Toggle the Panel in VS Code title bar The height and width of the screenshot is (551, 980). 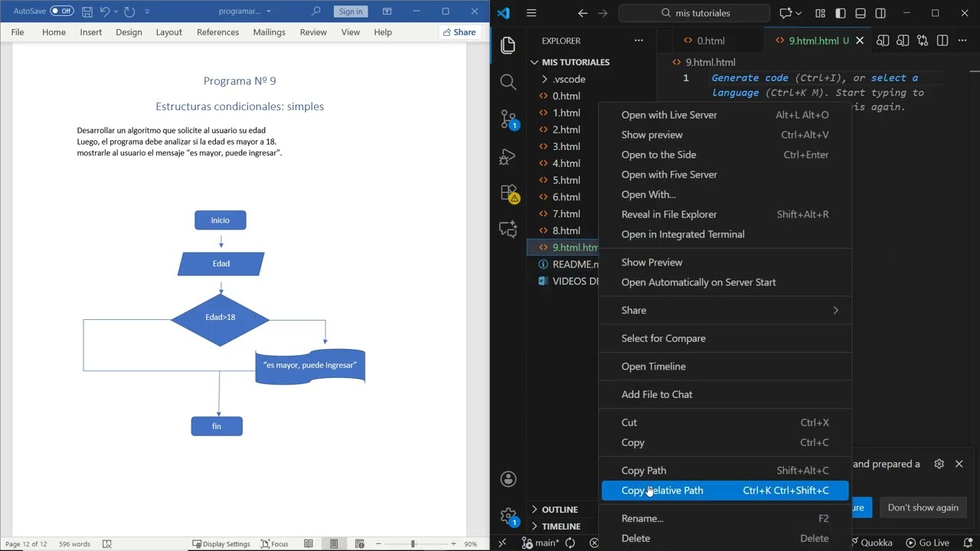(x=861, y=13)
